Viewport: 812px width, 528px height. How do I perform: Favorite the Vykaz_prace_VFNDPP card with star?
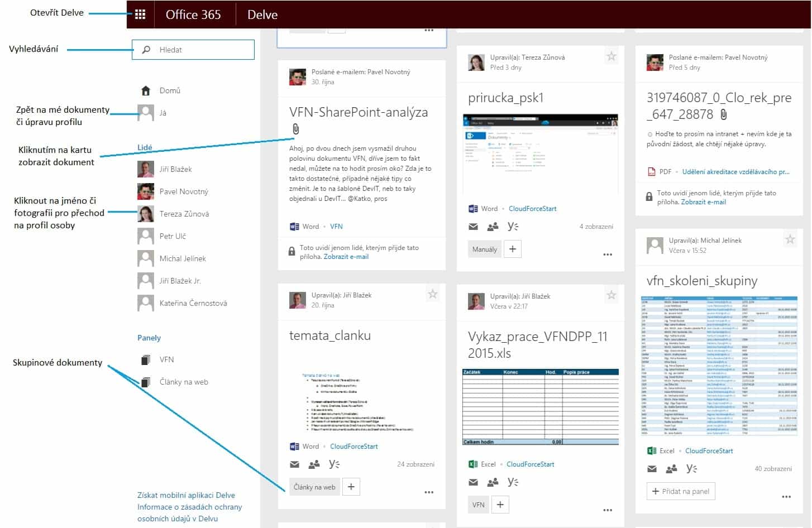[612, 295]
